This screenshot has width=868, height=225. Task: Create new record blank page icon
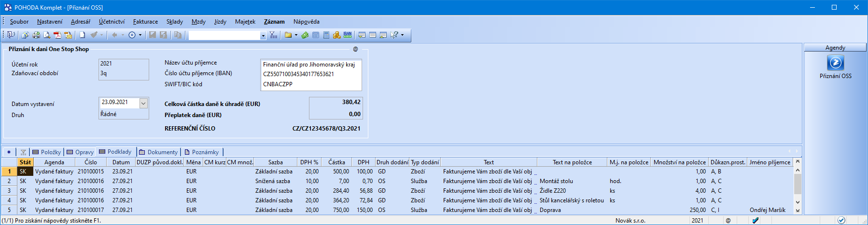tap(83, 35)
